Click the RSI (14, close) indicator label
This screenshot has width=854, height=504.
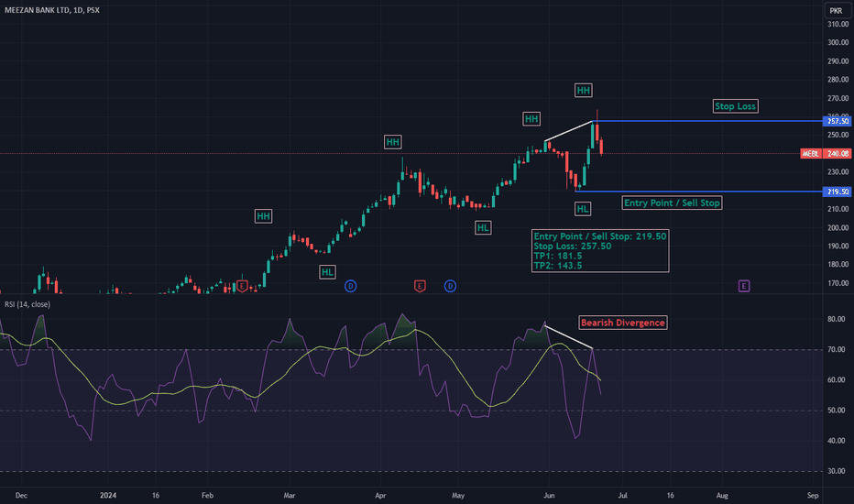coord(27,304)
